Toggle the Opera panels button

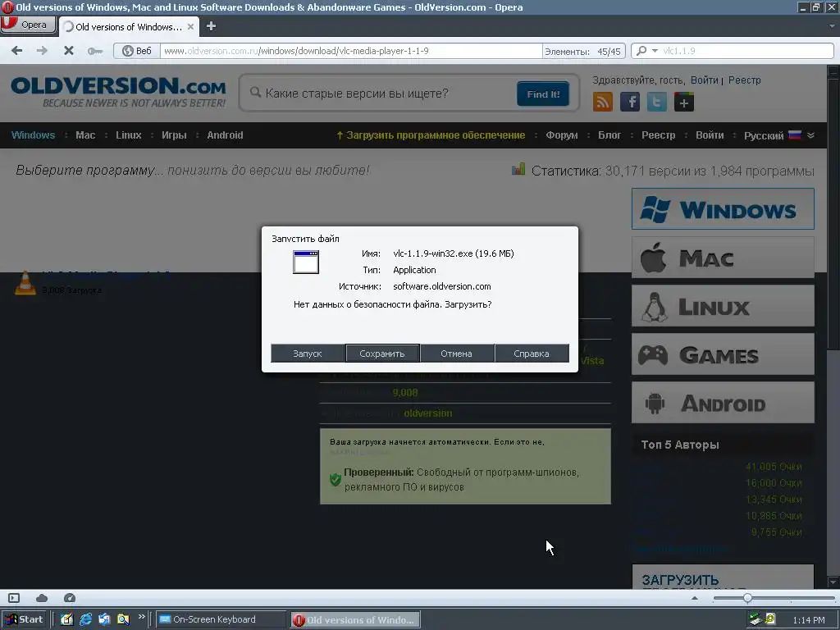[14, 598]
